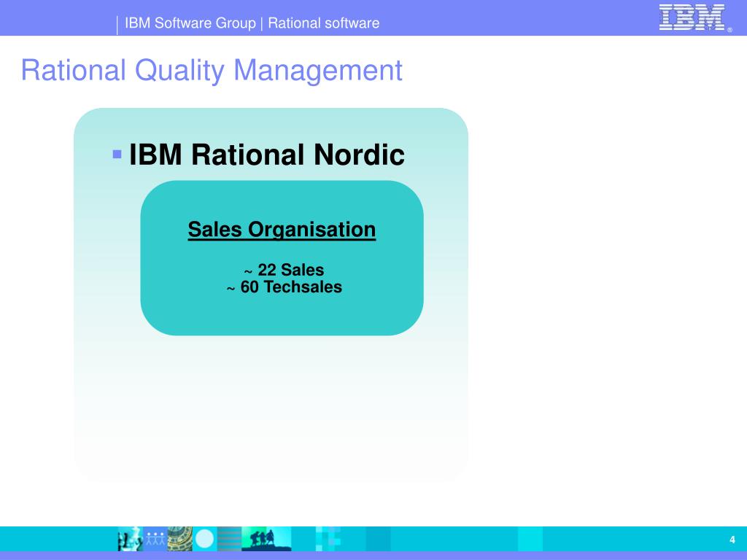The height and width of the screenshot is (560, 747).
Task: Click the "Sales Organisation" underlined heading
Action: (282, 230)
